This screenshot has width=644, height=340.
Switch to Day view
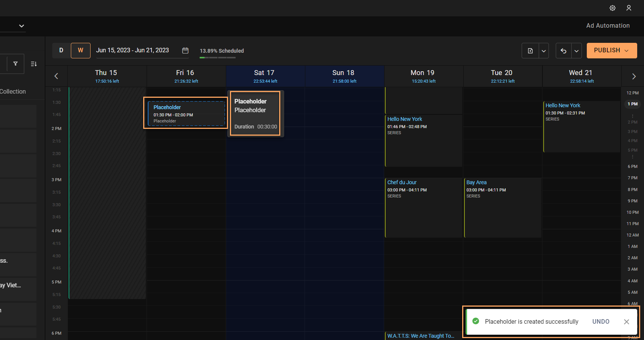[x=61, y=50]
